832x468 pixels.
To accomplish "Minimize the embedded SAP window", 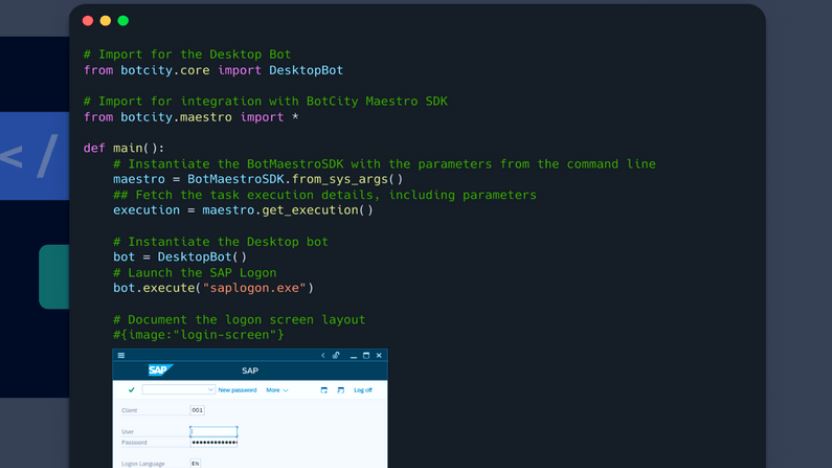I will [353, 356].
